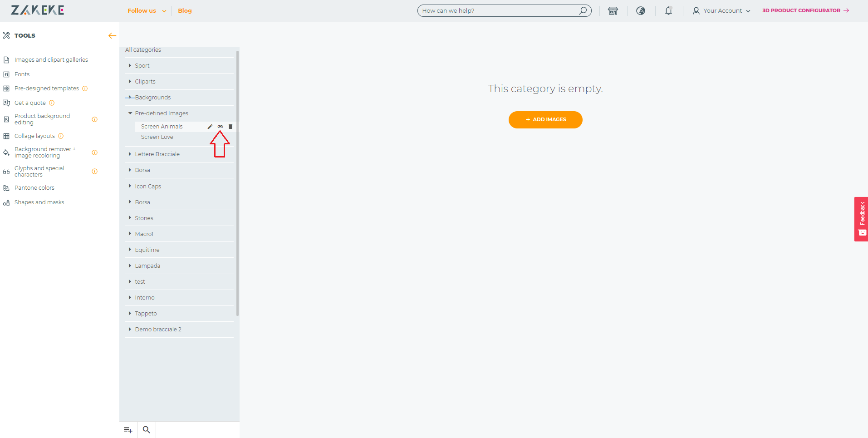The height and width of the screenshot is (438, 868).
Task: Click info icon beside Product background editing
Action: tap(94, 119)
